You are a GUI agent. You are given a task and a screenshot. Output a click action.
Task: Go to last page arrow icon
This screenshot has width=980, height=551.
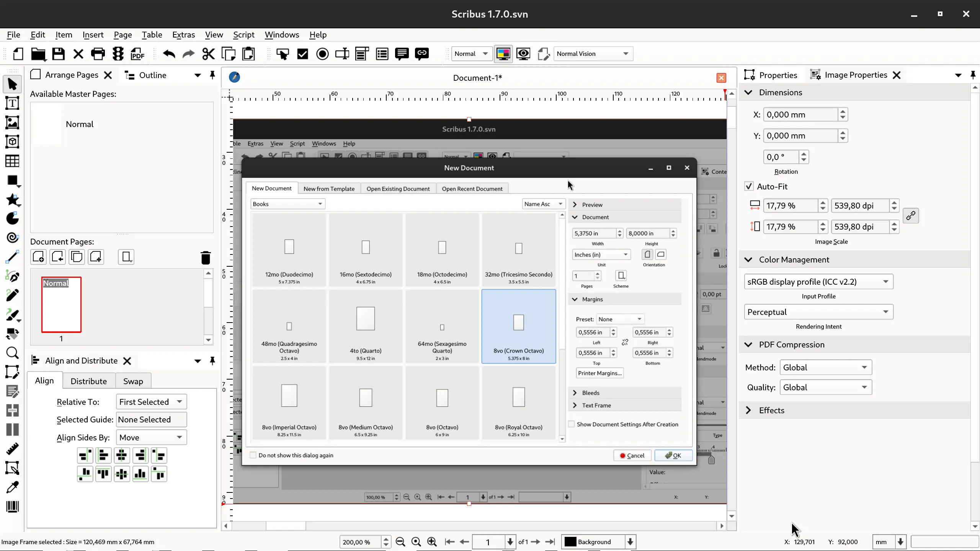click(x=550, y=542)
